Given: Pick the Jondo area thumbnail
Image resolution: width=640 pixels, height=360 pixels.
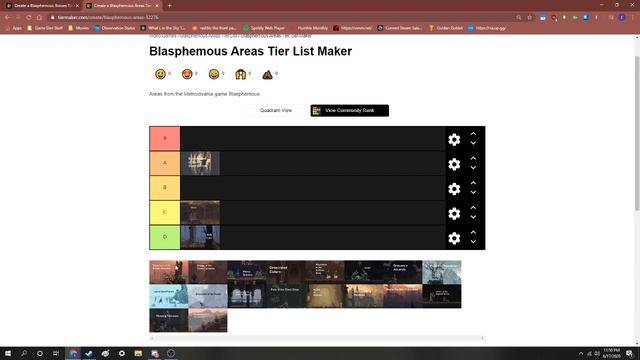Looking at the screenshot, I should tap(364, 272).
